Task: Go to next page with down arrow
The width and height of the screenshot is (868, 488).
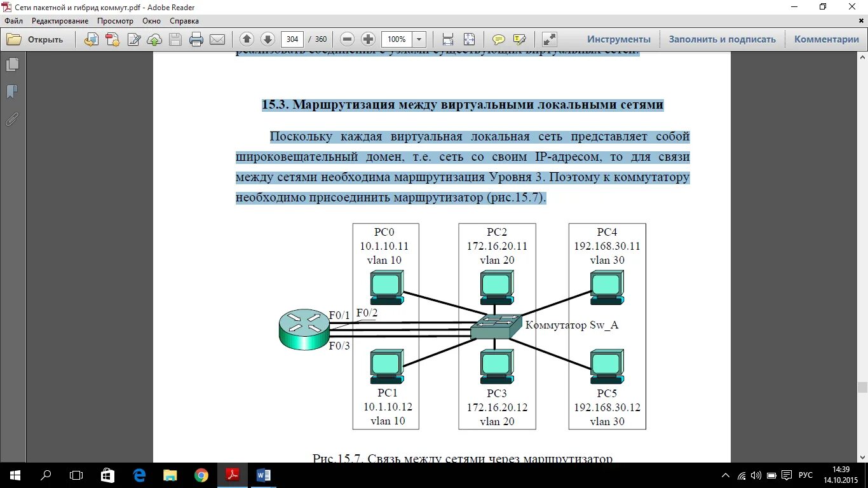Action: pyautogui.click(x=268, y=39)
